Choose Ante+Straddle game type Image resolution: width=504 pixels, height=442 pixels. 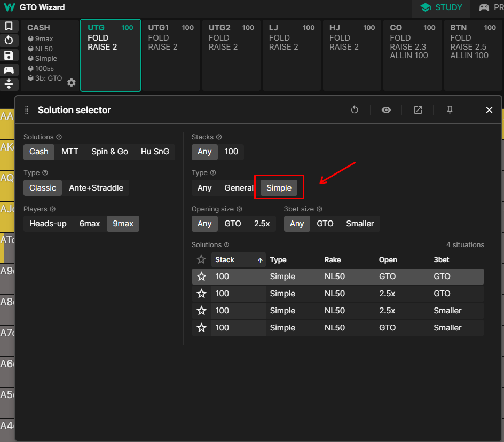click(x=96, y=188)
